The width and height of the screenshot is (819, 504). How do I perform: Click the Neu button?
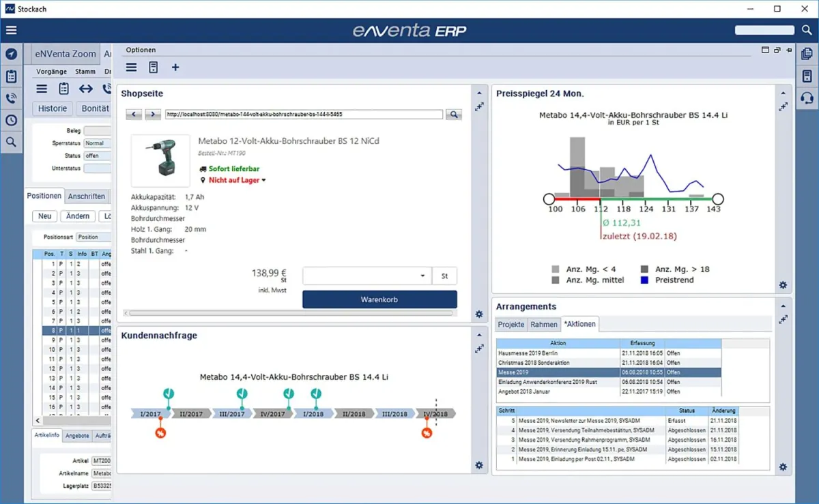click(x=45, y=216)
